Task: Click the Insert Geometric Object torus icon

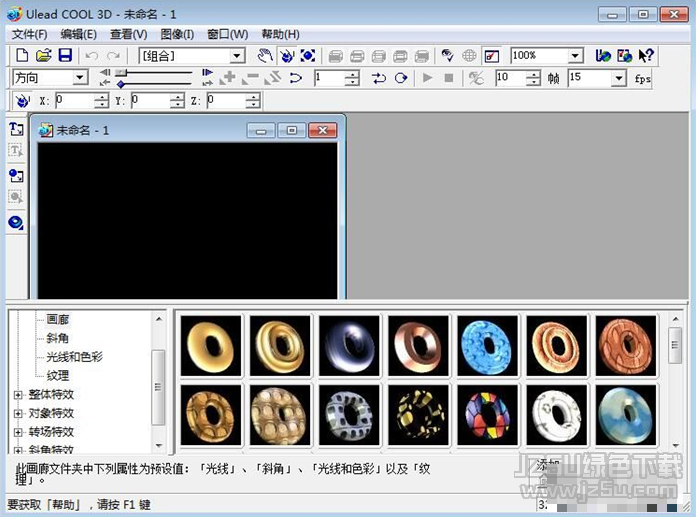Action: click(16, 222)
